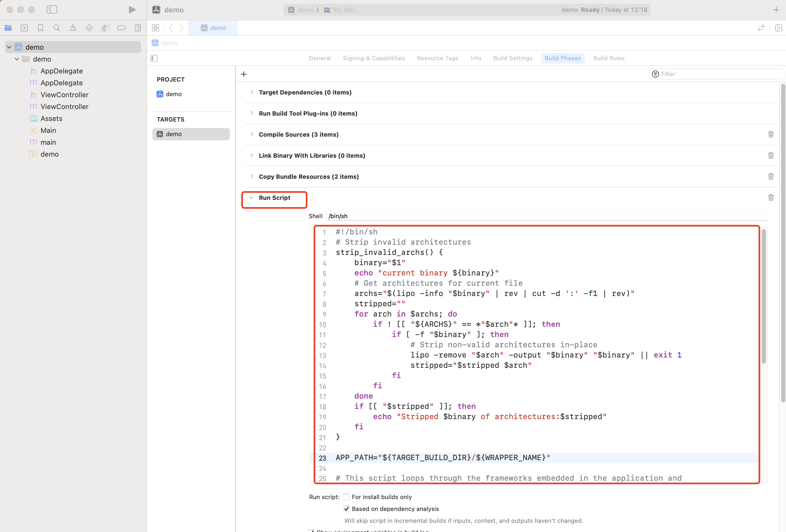Click the Run (play) button
This screenshot has height=532, width=786.
pos(132,10)
